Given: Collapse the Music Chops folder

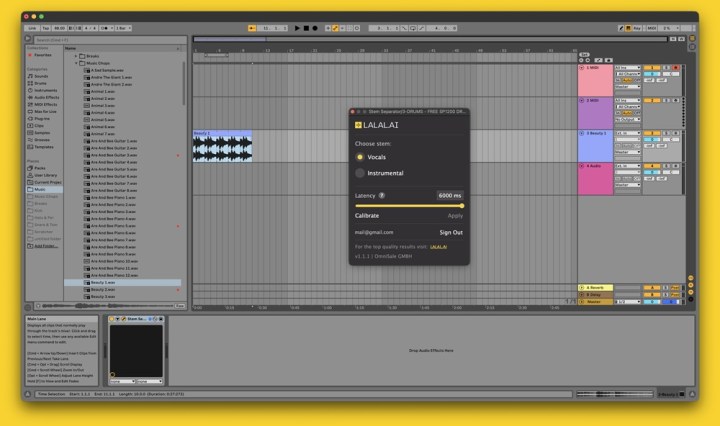Looking at the screenshot, I should (76, 63).
